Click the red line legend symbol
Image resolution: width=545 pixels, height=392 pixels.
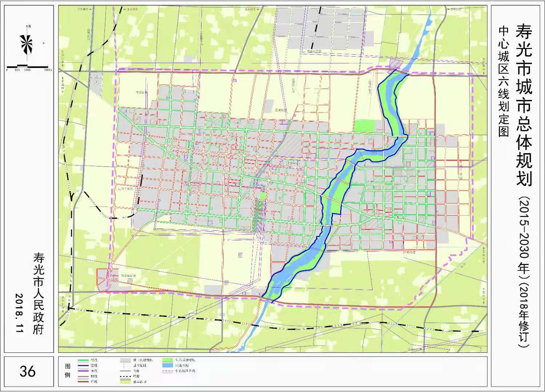coord(83,382)
